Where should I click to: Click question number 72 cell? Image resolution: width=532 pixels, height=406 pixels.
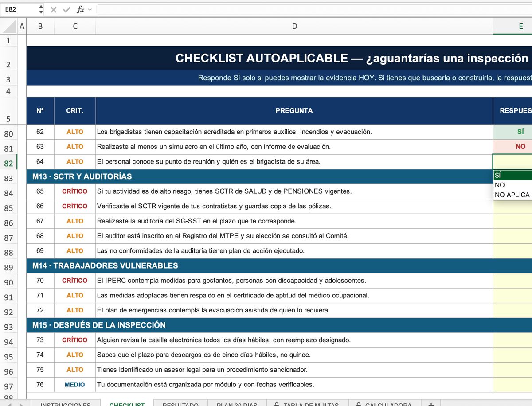(40, 310)
